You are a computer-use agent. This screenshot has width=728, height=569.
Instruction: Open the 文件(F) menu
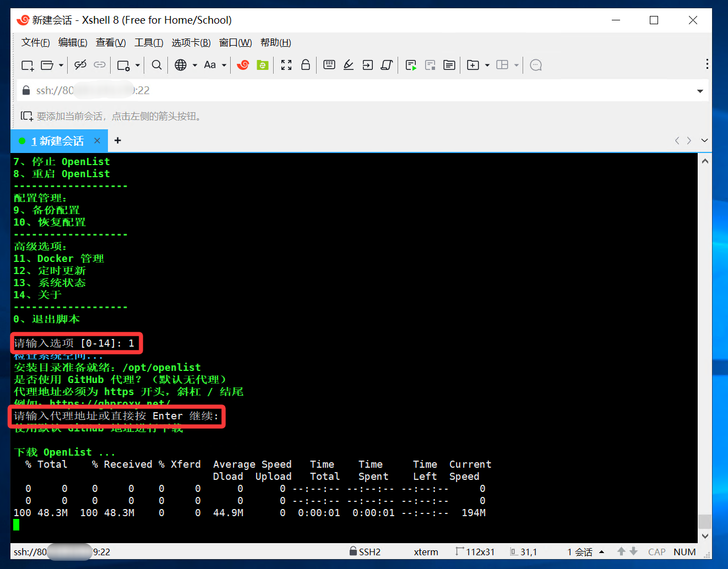pyautogui.click(x=35, y=42)
